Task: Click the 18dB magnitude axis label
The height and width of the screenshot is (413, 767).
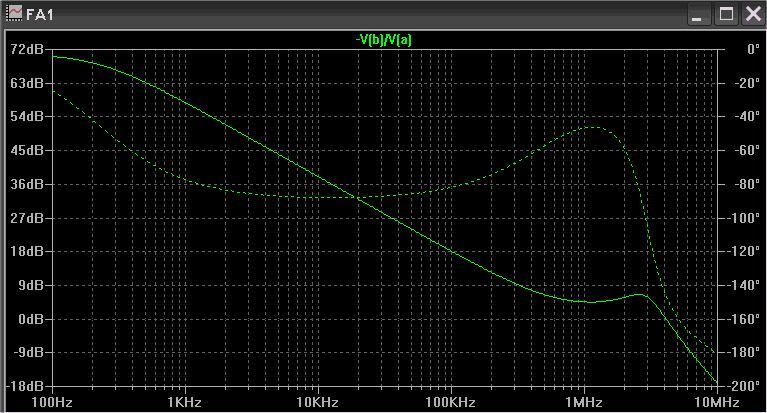Action: [27, 251]
